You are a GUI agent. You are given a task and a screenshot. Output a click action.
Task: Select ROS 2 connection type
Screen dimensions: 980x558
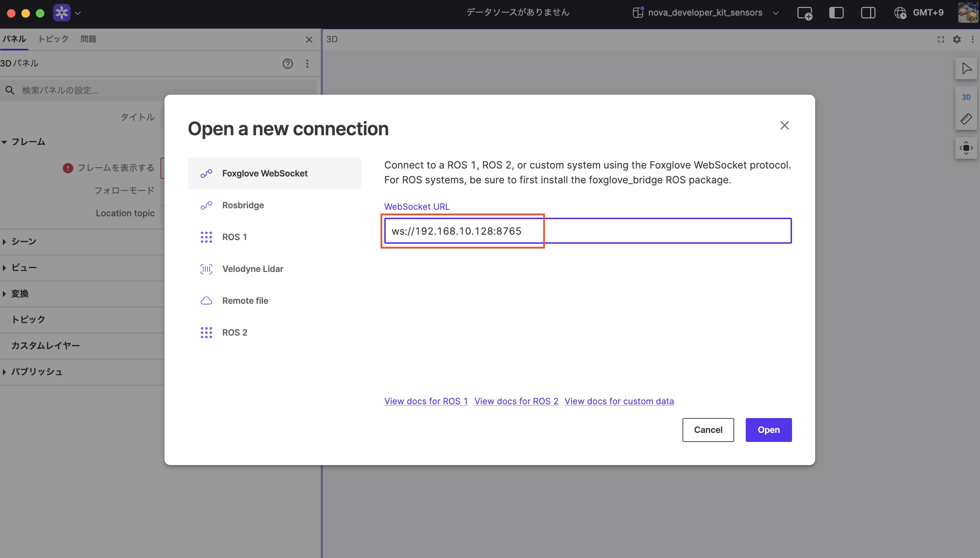[x=274, y=333]
